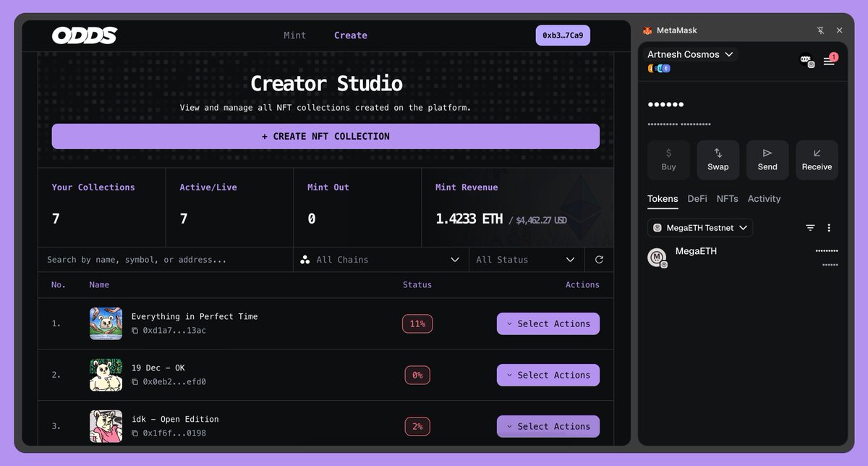Click the CREATE NFT COLLECTION button
868x466 pixels.
[325, 136]
